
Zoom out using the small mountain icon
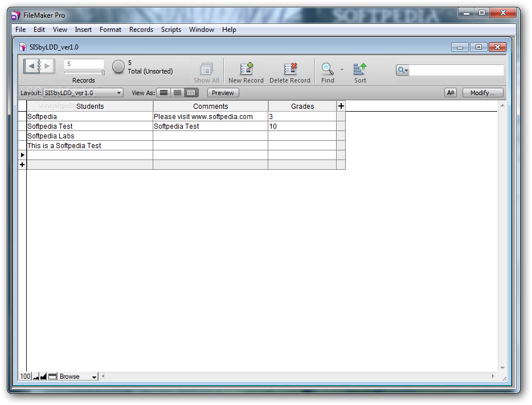36,377
